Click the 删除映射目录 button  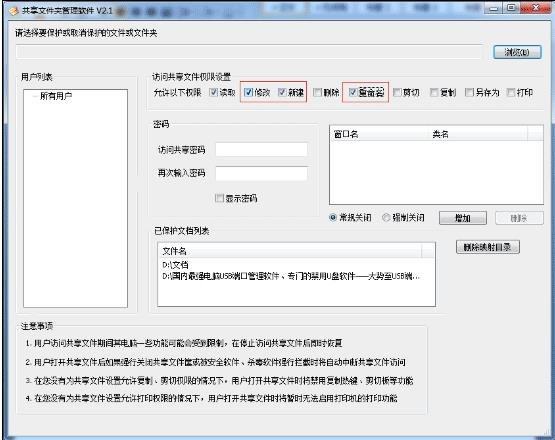(488, 247)
